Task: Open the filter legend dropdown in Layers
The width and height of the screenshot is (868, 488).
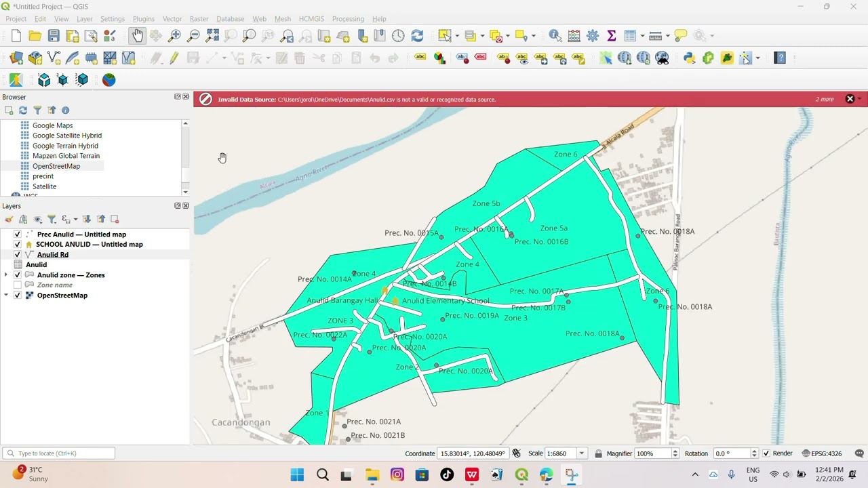Action: pyautogui.click(x=52, y=220)
